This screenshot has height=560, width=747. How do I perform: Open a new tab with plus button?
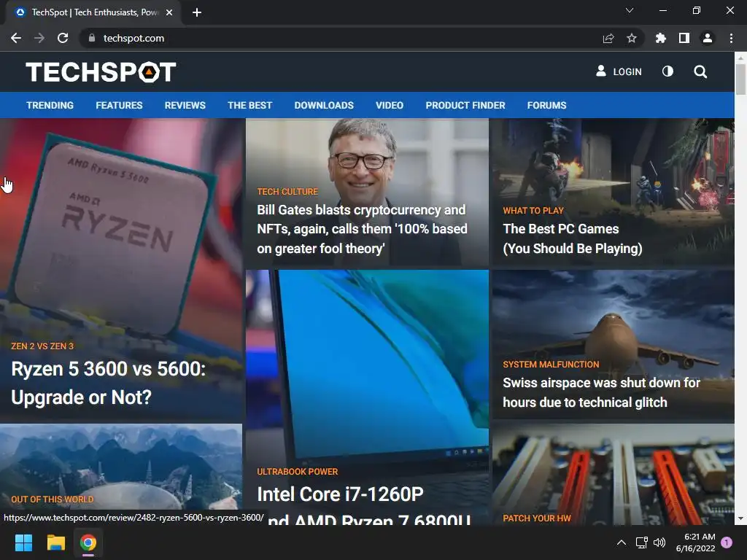(197, 12)
